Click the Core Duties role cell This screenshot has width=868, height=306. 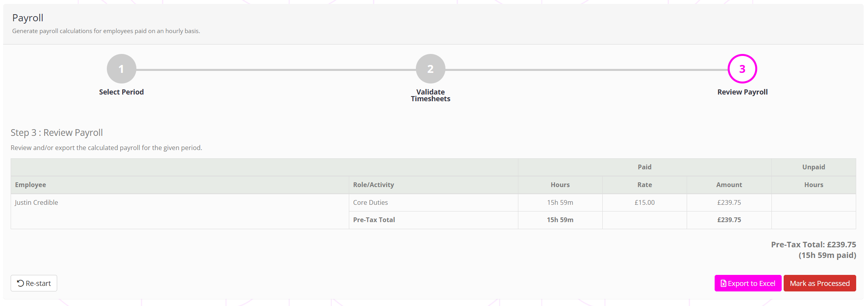[x=371, y=202]
